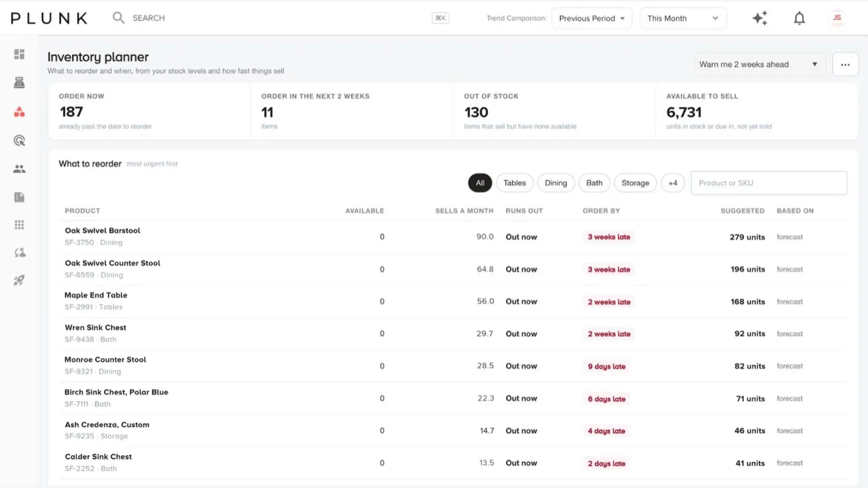
Task: Open the dashboard icon in the sidebar
Action: (x=19, y=55)
